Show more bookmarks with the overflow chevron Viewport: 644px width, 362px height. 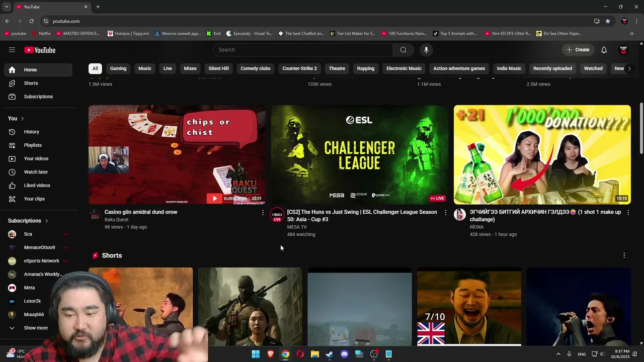[x=631, y=34]
